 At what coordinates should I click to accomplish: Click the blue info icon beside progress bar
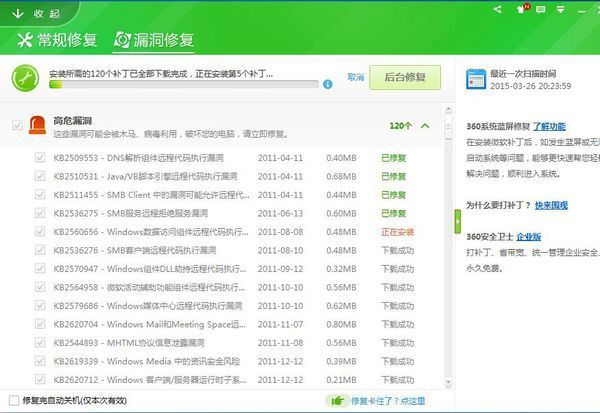[328, 84]
